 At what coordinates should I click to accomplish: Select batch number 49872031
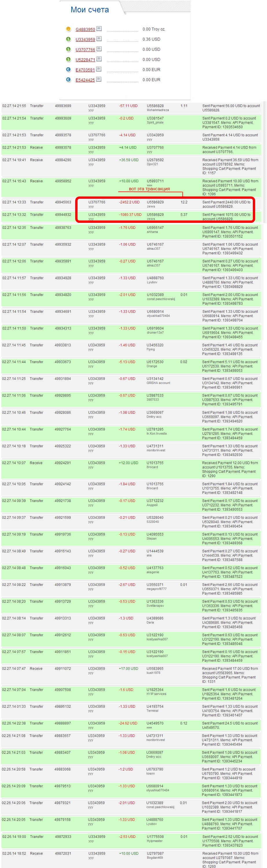63,854
